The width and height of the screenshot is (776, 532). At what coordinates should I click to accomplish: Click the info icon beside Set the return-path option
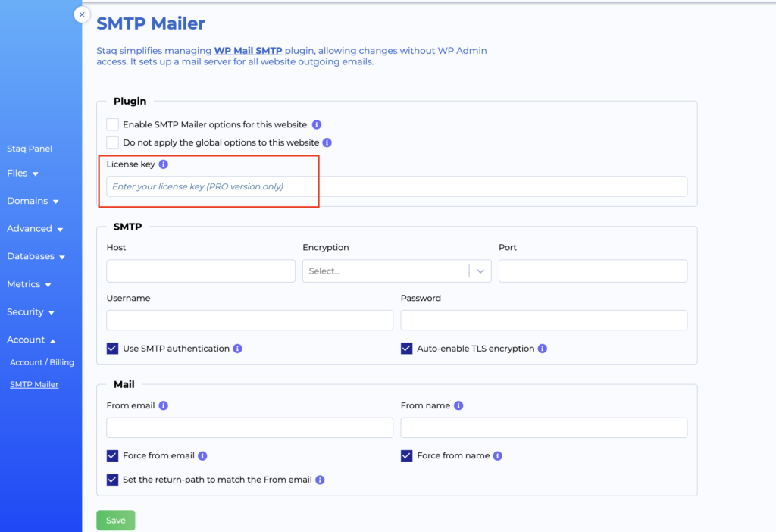[320, 480]
